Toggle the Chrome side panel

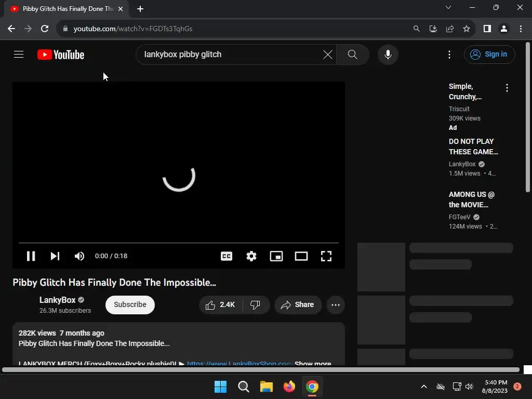coord(487,29)
